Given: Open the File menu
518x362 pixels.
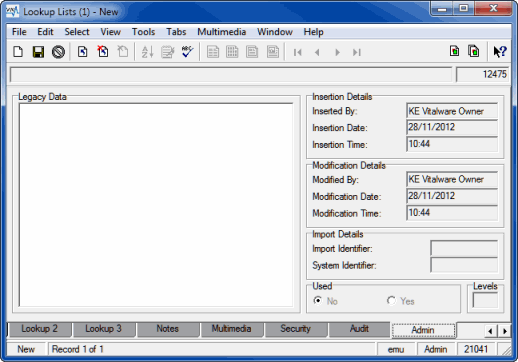Looking at the screenshot, I should (x=19, y=32).
